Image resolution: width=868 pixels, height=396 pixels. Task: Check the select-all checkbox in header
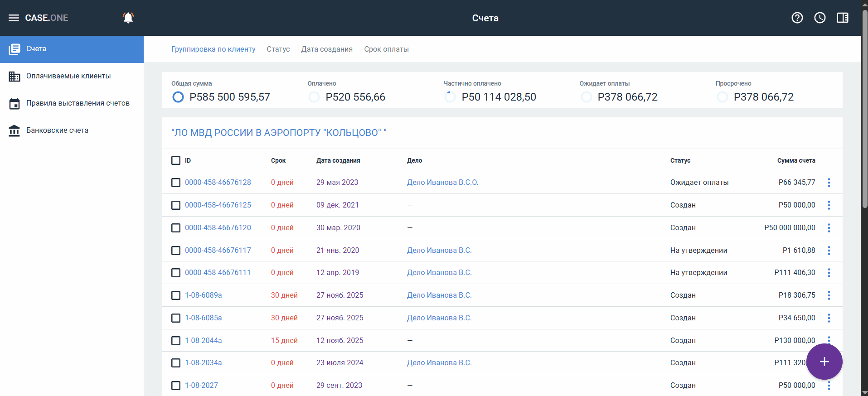pos(176,160)
